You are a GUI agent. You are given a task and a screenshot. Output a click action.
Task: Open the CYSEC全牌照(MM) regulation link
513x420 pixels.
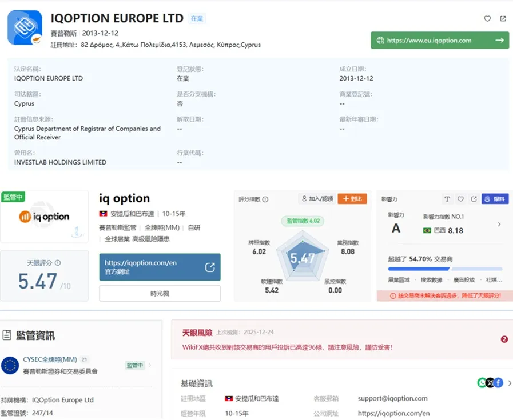pyautogui.click(x=50, y=359)
